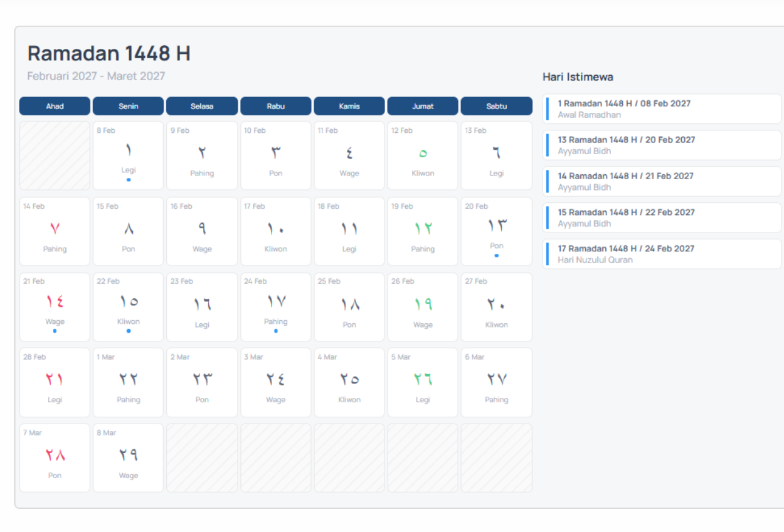View the 15 Ramadan Ayyamul Bidh entry
784x532 pixels.
[662, 218]
